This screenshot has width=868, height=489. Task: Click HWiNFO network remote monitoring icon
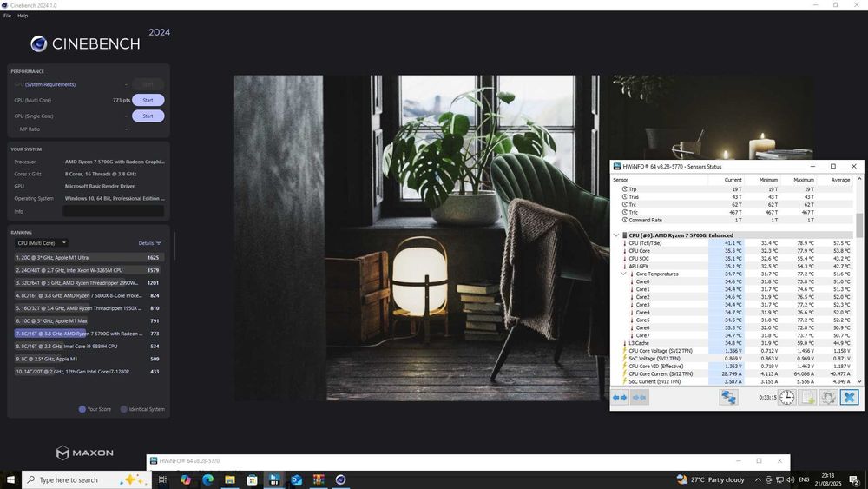(x=728, y=397)
